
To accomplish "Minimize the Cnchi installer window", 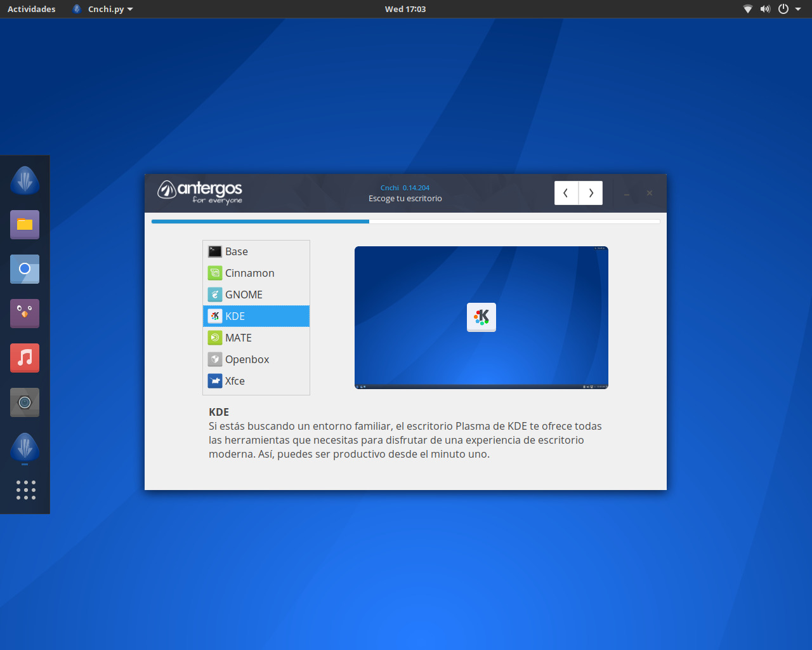I will pyautogui.click(x=627, y=194).
